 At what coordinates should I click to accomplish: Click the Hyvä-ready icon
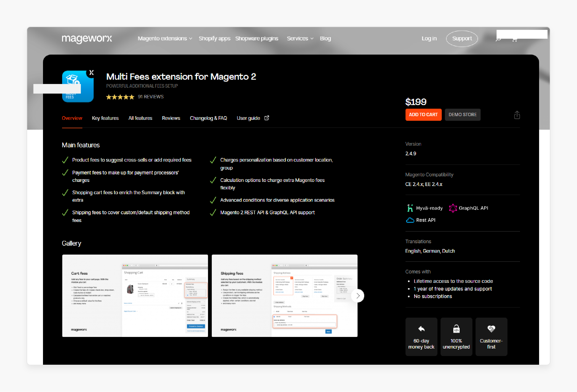pyautogui.click(x=410, y=208)
